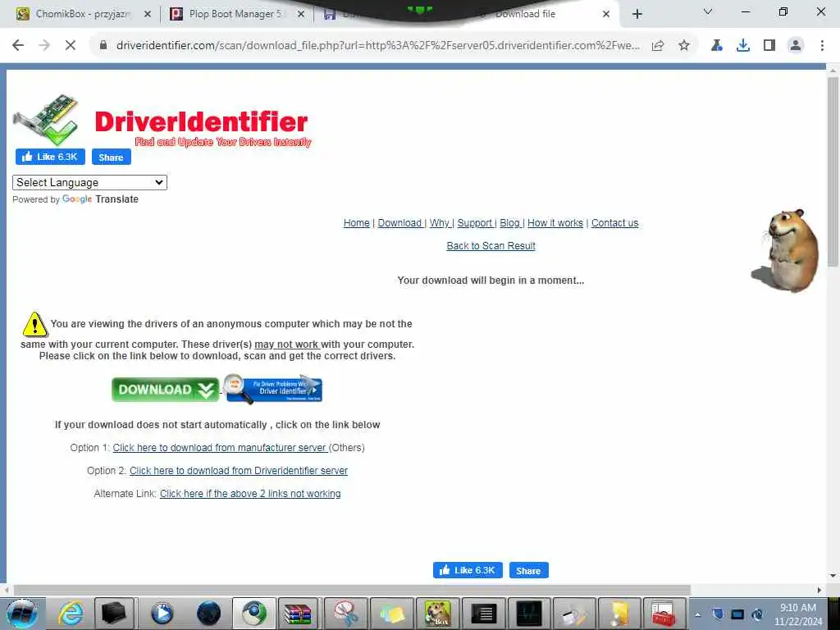The width and height of the screenshot is (840, 630).
Task: Open the Select Language dropdown
Action: click(89, 183)
